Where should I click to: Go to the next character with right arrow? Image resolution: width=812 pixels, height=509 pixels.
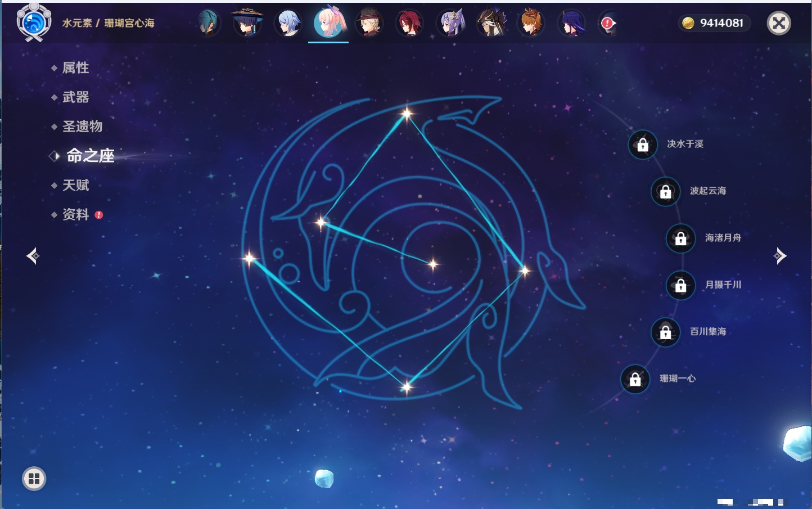click(x=780, y=256)
